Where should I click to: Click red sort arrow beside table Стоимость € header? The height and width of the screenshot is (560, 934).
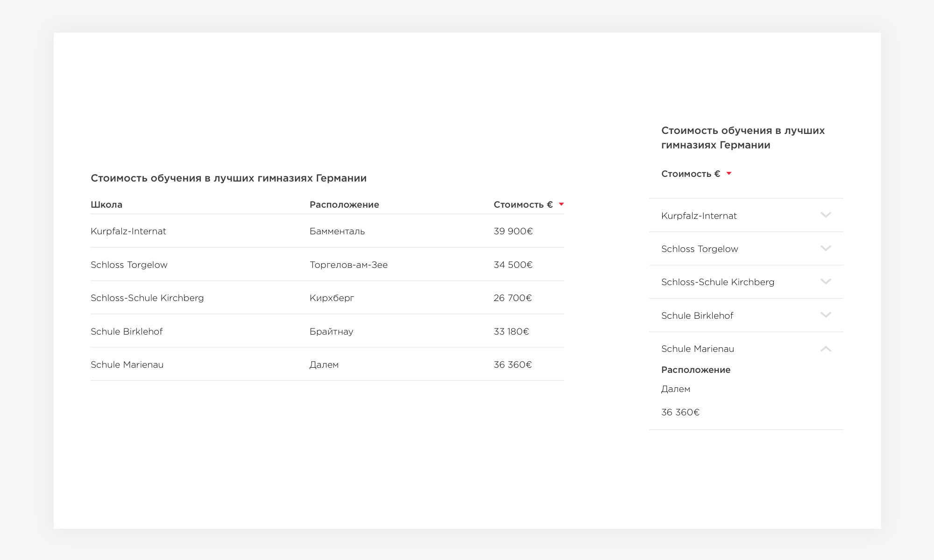tap(561, 204)
